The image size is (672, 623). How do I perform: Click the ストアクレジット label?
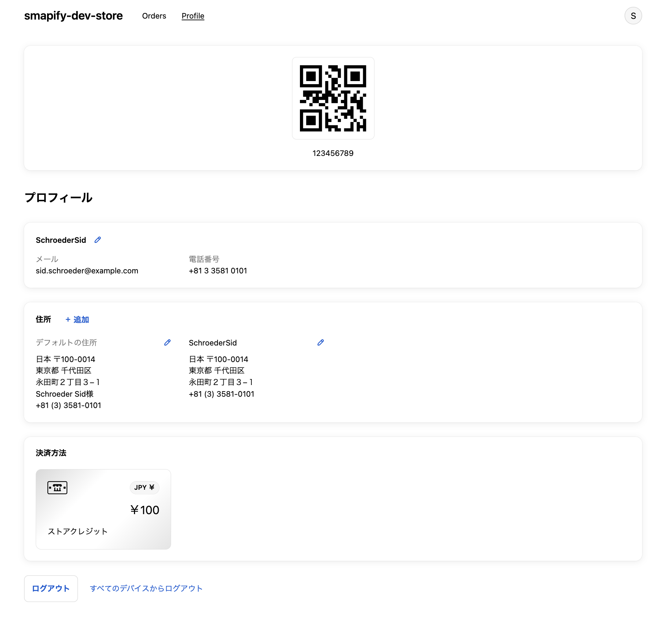pyautogui.click(x=78, y=531)
